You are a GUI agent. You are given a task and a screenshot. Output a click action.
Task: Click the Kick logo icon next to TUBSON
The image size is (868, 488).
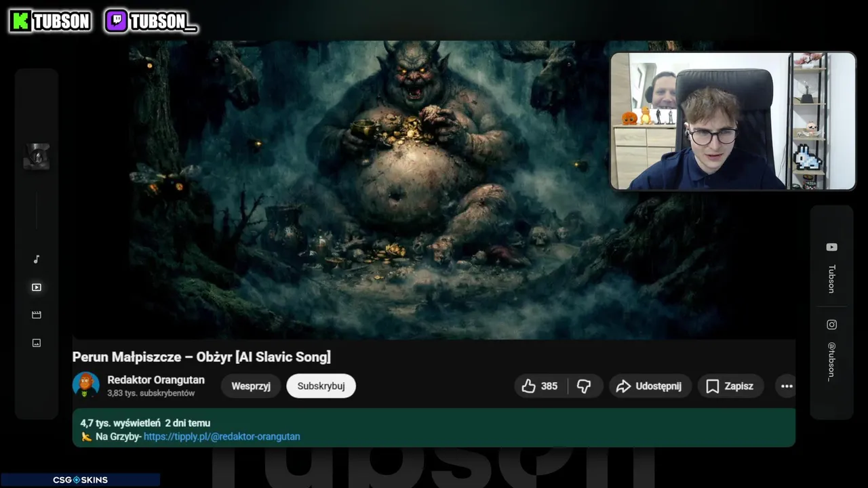coord(21,22)
